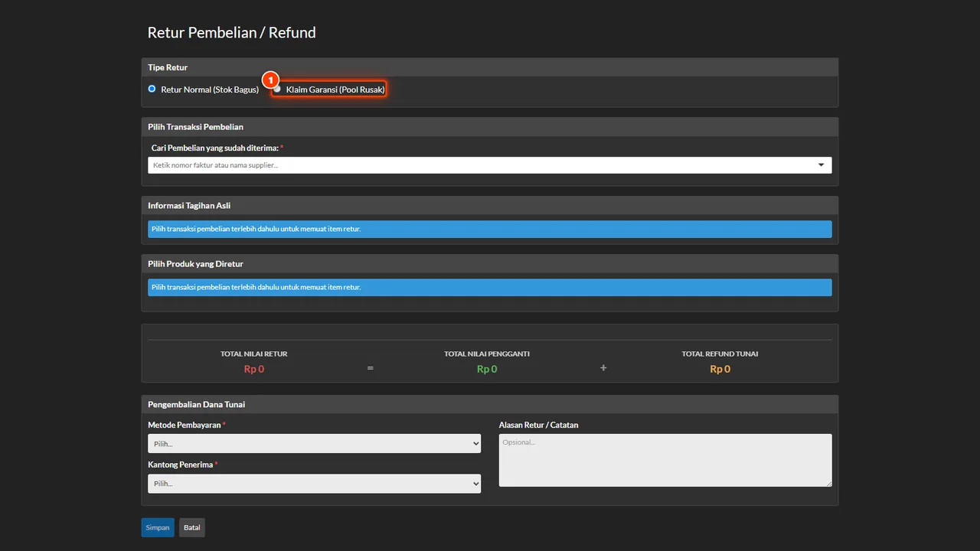Viewport: 980px width, 551px height.
Task: Click the Pengembalian Dana Tunai panel header
Action: [x=490, y=404]
